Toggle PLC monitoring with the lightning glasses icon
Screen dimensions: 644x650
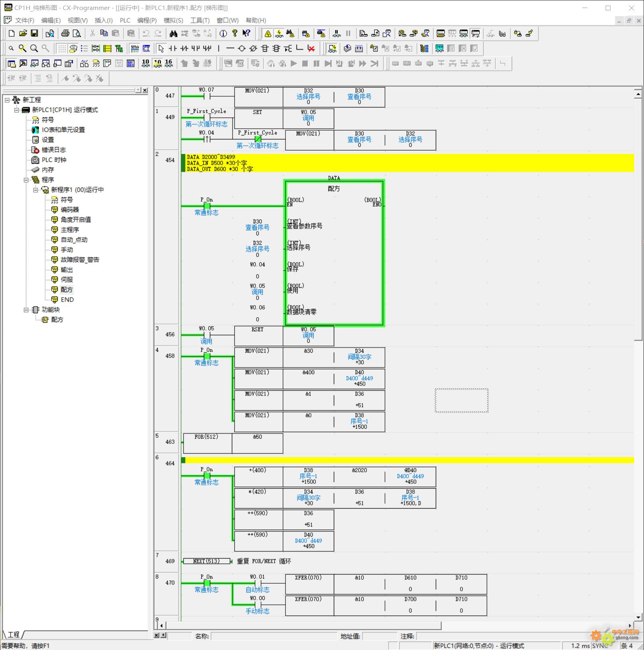tap(279, 34)
